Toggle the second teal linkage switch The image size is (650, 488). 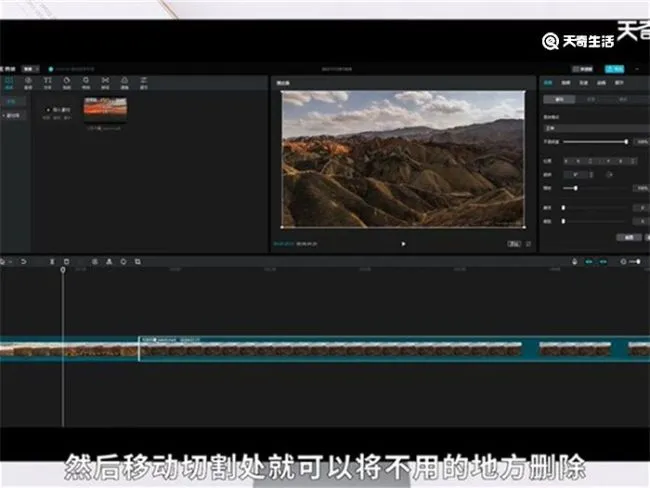click(603, 262)
